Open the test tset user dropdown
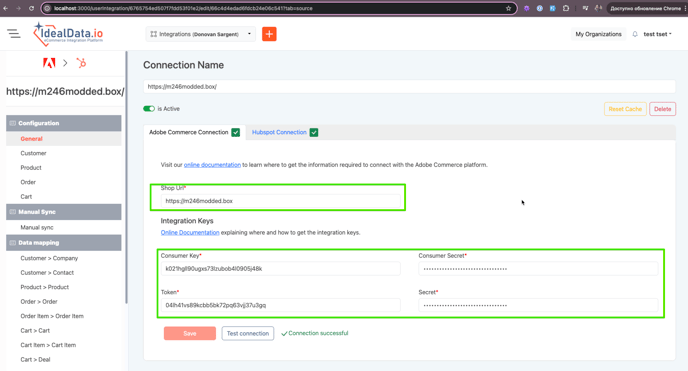Screen dimensions: 688x371 [657, 34]
